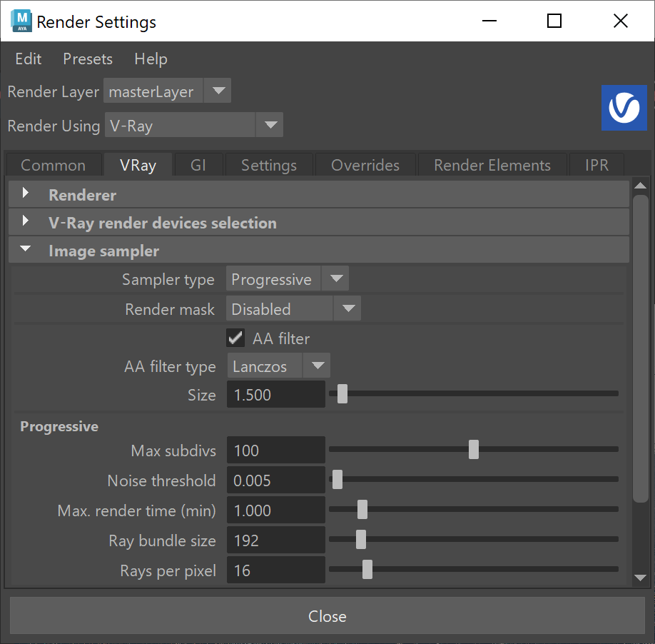Image resolution: width=655 pixels, height=644 pixels.
Task: Open the Presets menu
Action: coord(88,59)
